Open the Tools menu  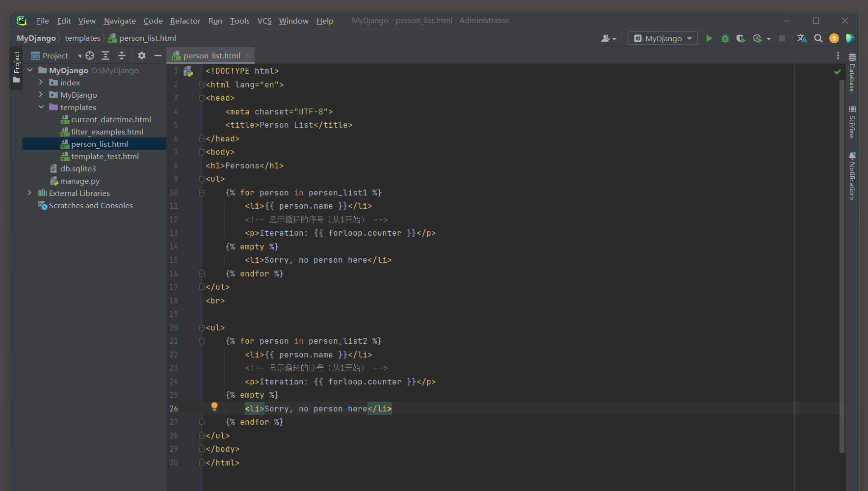(239, 21)
